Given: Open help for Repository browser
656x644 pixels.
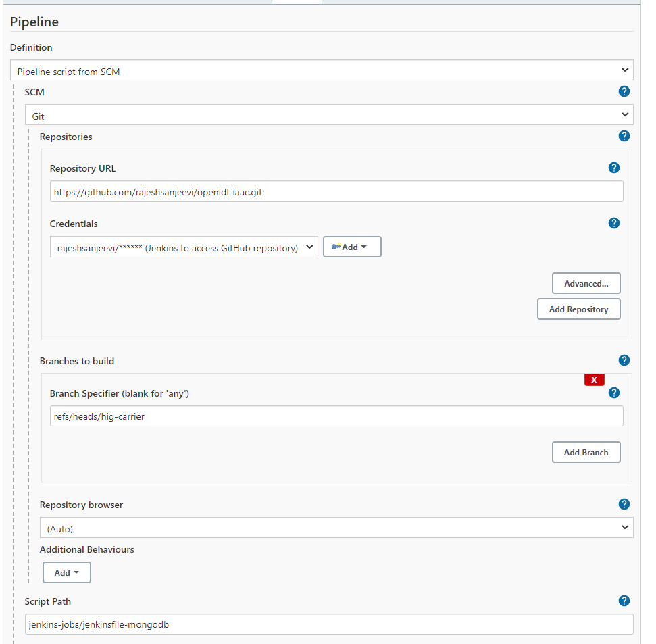Looking at the screenshot, I should [x=624, y=504].
